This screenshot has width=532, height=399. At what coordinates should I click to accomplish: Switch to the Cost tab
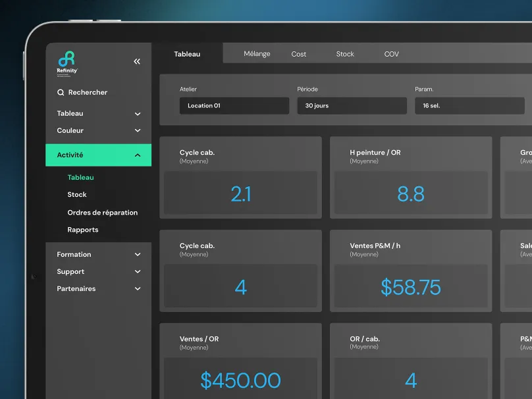(299, 54)
